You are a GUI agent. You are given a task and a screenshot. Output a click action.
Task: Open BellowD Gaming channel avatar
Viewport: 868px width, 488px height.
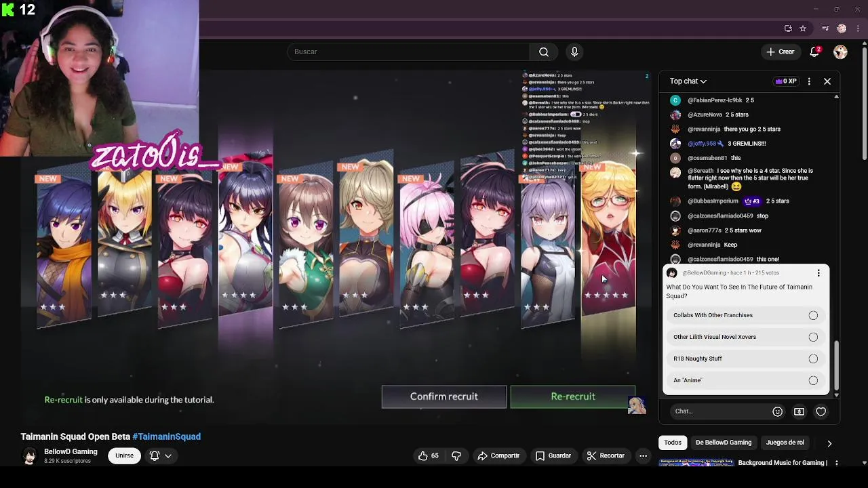[x=29, y=456]
